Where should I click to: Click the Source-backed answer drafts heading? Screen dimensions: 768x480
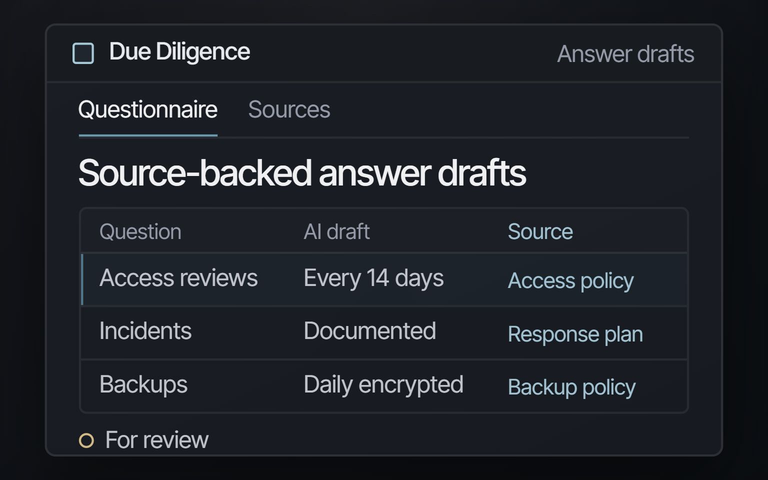302,173
